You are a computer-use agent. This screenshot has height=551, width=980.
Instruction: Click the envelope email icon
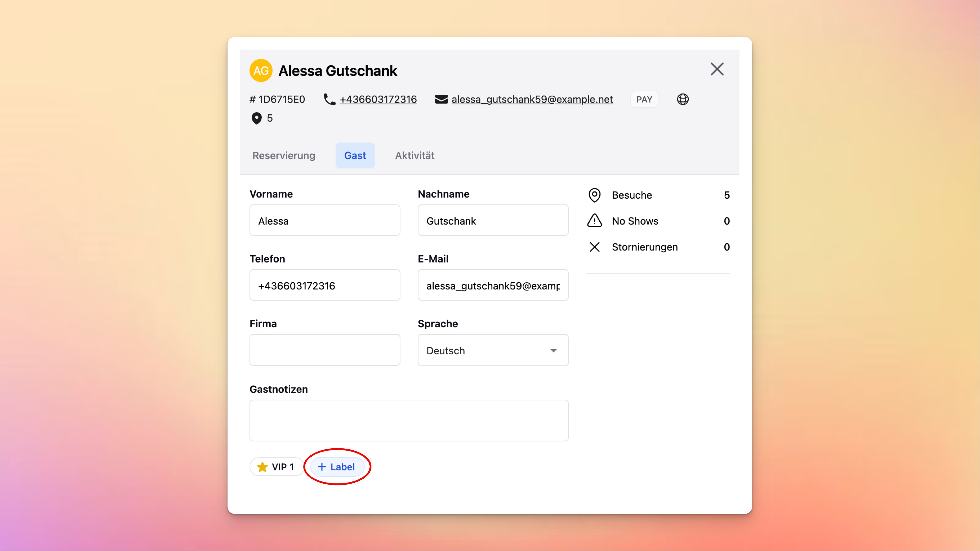441,99
